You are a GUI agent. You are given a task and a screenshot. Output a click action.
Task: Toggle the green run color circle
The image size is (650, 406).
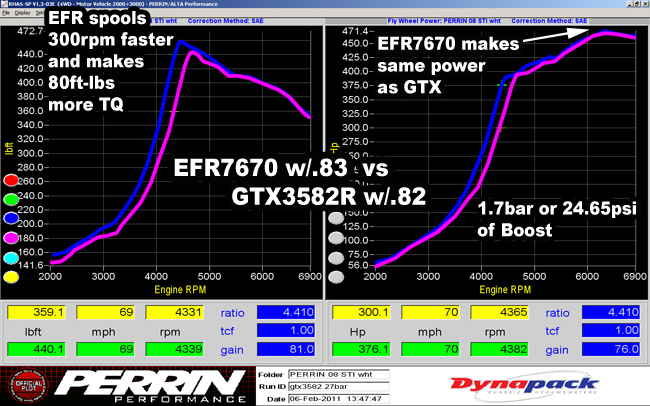pos(11,199)
